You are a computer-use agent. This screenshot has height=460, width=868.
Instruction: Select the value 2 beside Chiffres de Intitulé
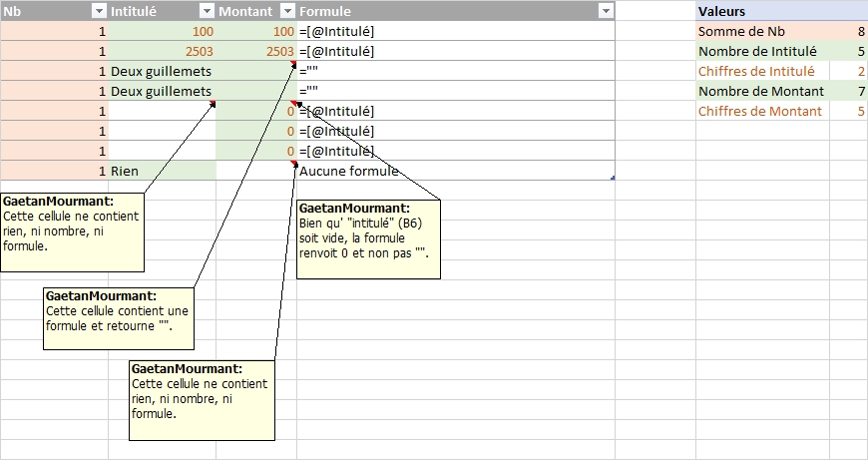(x=849, y=72)
